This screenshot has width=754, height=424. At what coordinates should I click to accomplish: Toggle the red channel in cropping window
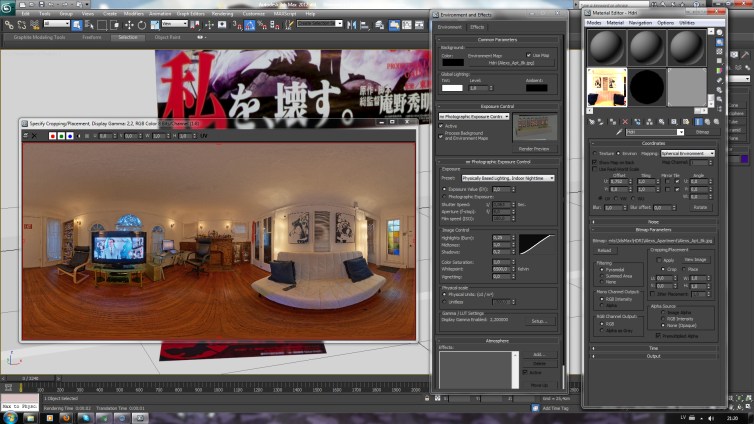[51, 135]
